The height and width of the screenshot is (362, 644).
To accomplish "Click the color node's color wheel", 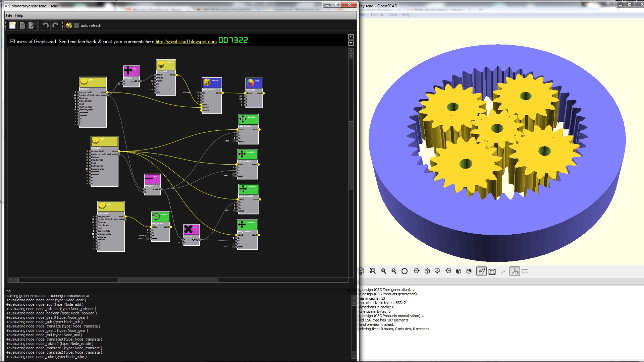I will (x=250, y=82).
